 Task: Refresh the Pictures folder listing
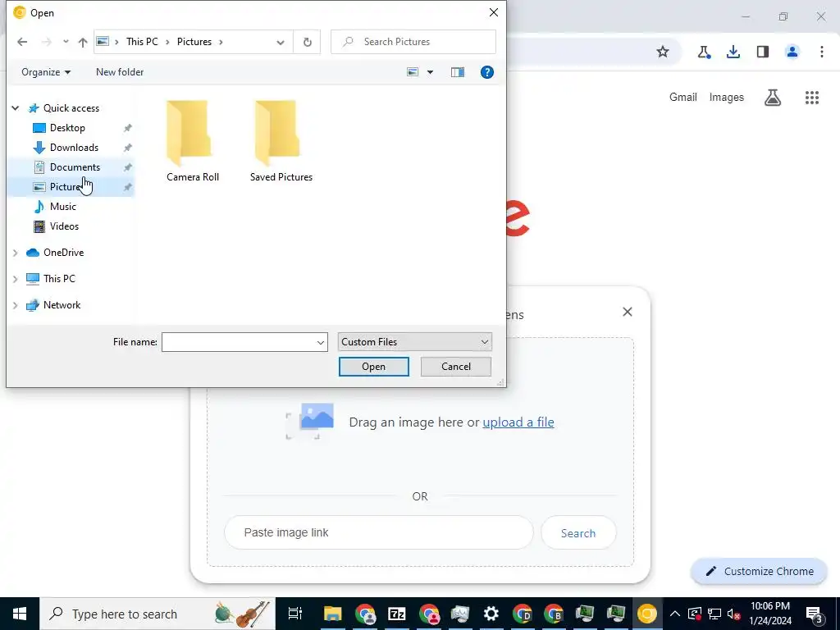point(307,42)
